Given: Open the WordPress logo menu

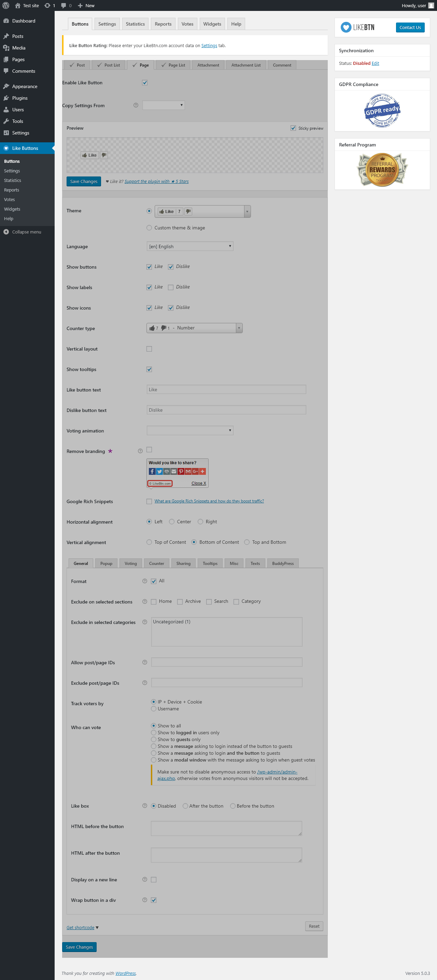Looking at the screenshot, I should point(6,5).
